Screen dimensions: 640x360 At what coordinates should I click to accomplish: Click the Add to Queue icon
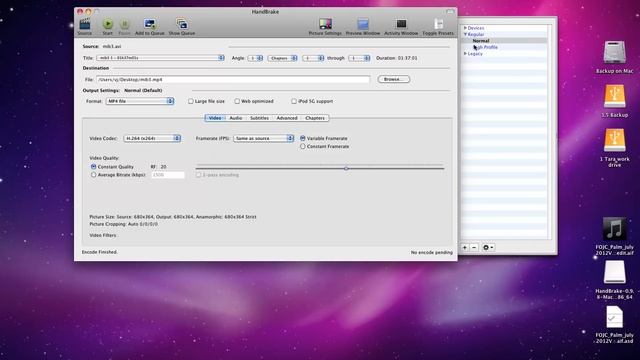coord(149,24)
